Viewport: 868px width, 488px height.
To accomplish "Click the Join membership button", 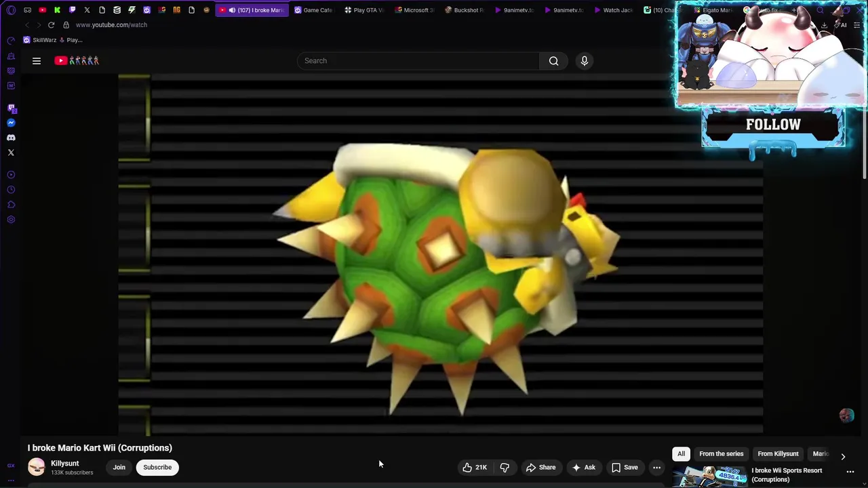I will (x=119, y=467).
